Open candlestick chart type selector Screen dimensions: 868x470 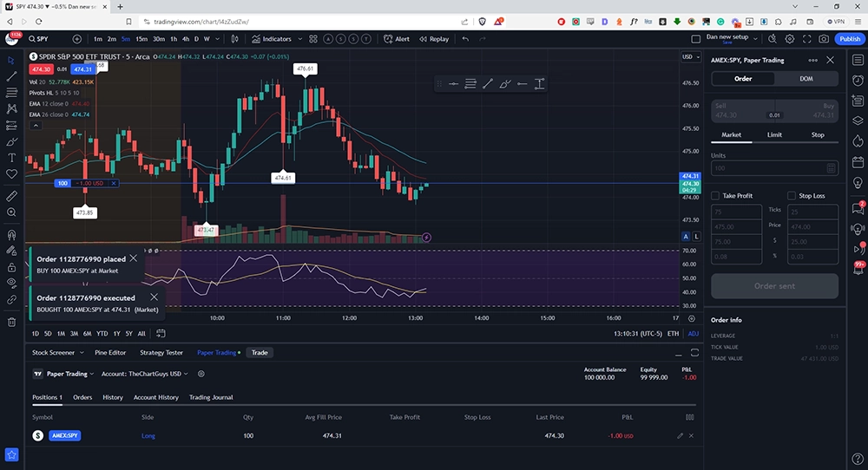[x=234, y=39]
